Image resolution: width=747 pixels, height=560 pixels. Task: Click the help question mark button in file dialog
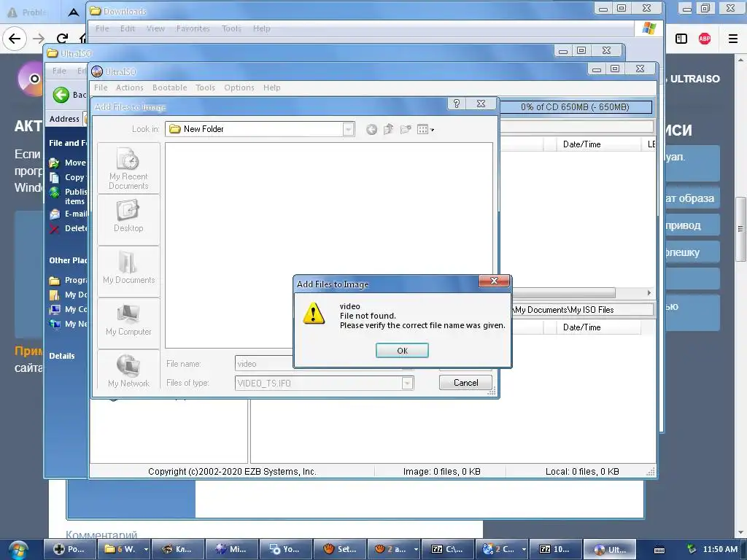coord(457,104)
